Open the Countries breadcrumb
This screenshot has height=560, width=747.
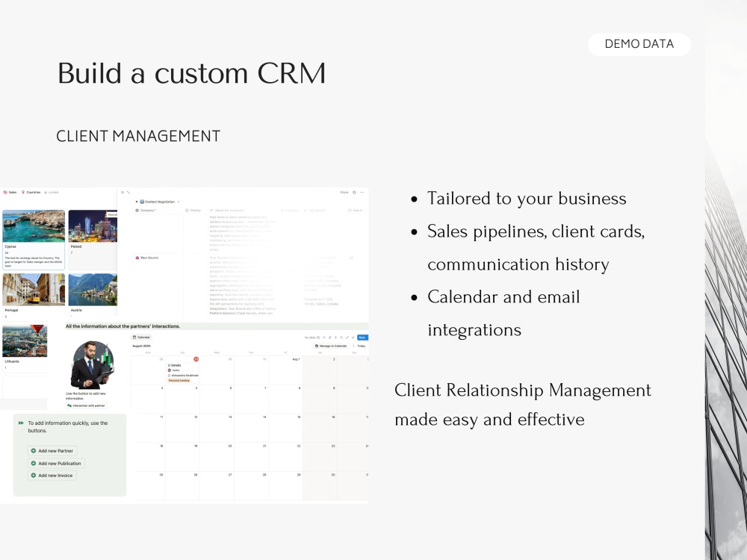pos(31,193)
